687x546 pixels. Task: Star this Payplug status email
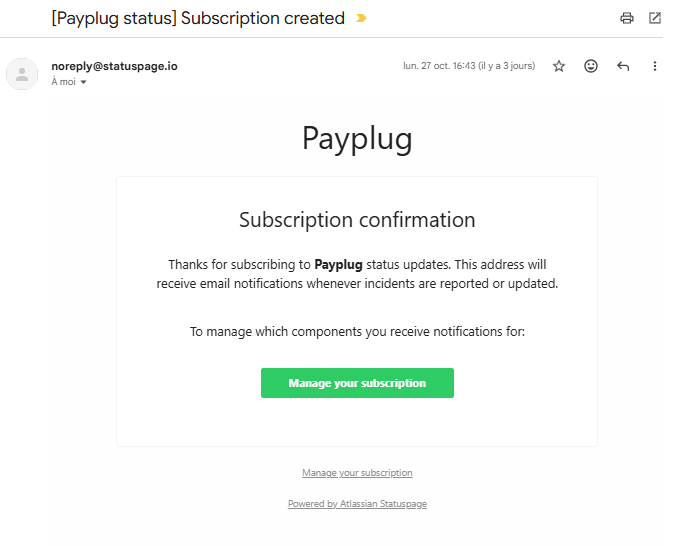click(559, 66)
